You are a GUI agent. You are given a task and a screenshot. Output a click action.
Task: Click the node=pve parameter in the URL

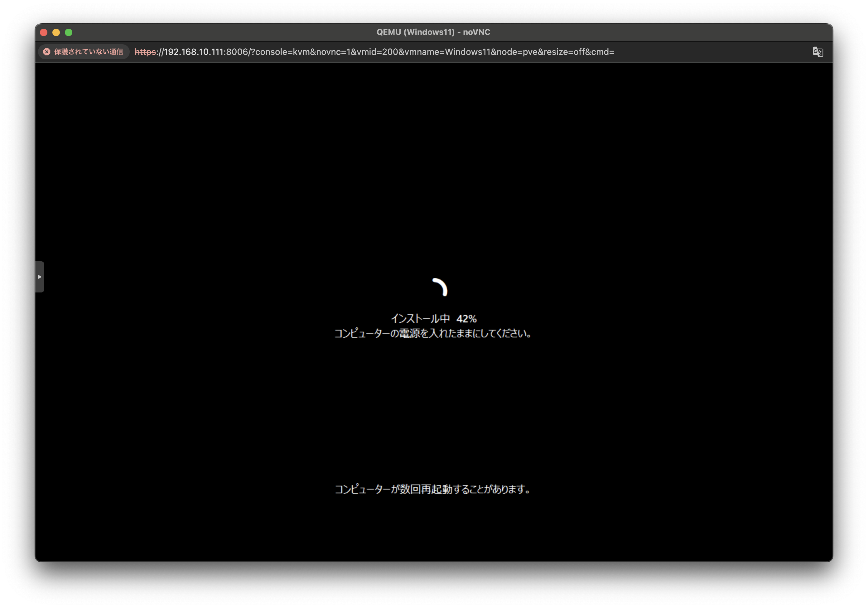[517, 52]
